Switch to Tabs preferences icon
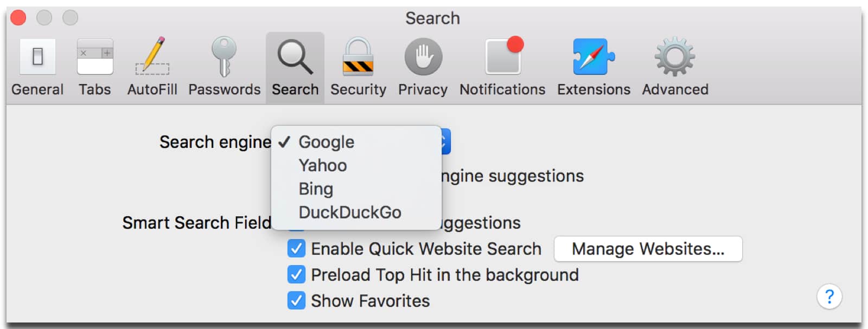 point(95,66)
